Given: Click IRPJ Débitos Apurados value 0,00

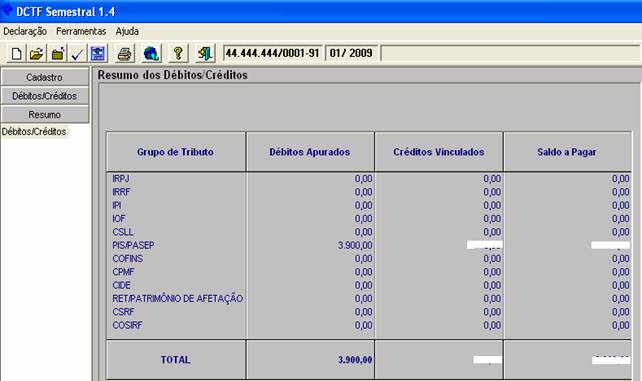Looking at the screenshot, I should point(364,179).
